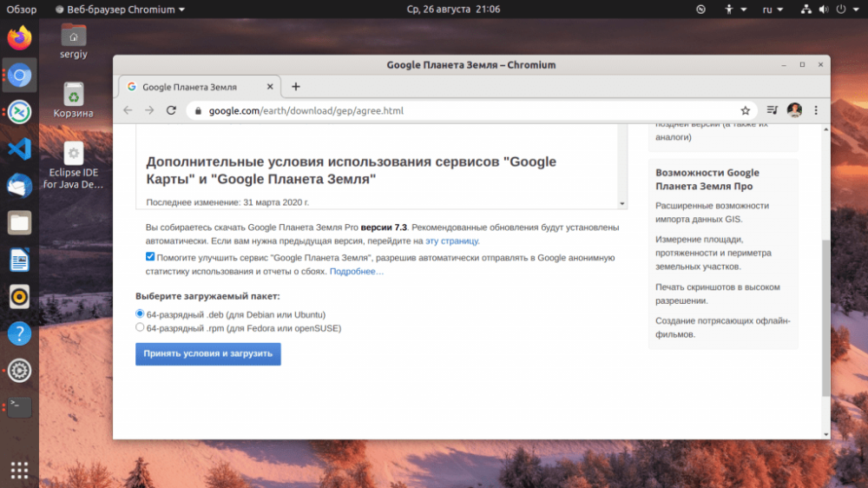
Task: Toggle anonymous statistics checkbox
Action: coord(150,256)
